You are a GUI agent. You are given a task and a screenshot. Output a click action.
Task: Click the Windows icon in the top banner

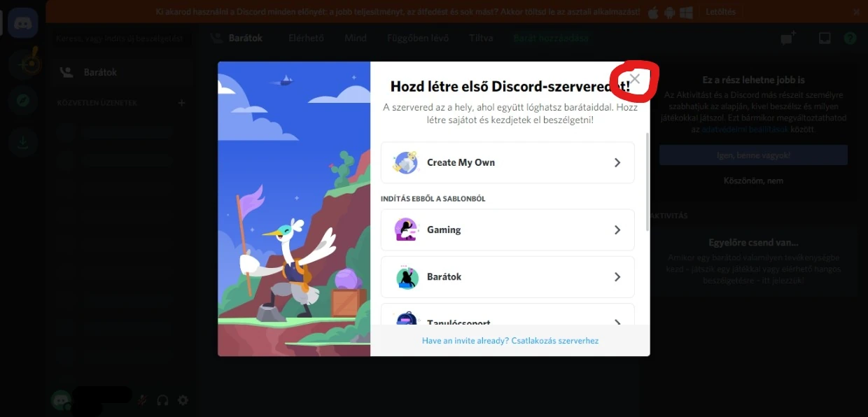click(x=686, y=13)
